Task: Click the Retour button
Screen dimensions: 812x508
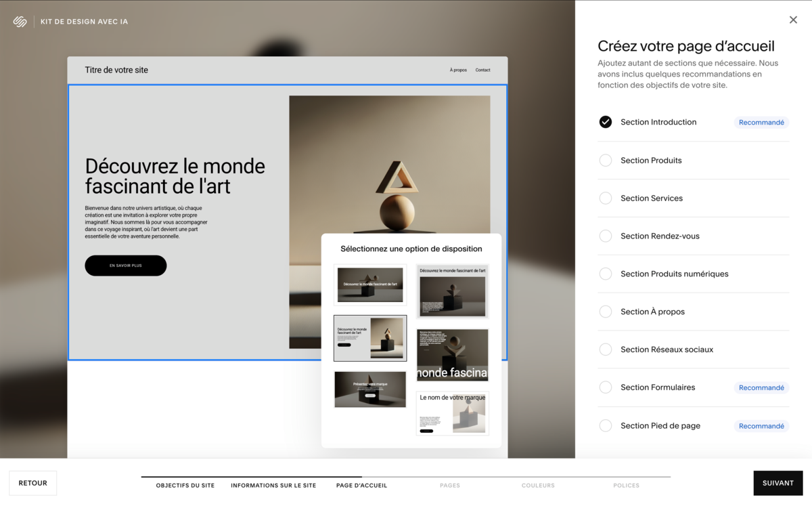Action: tap(32, 483)
